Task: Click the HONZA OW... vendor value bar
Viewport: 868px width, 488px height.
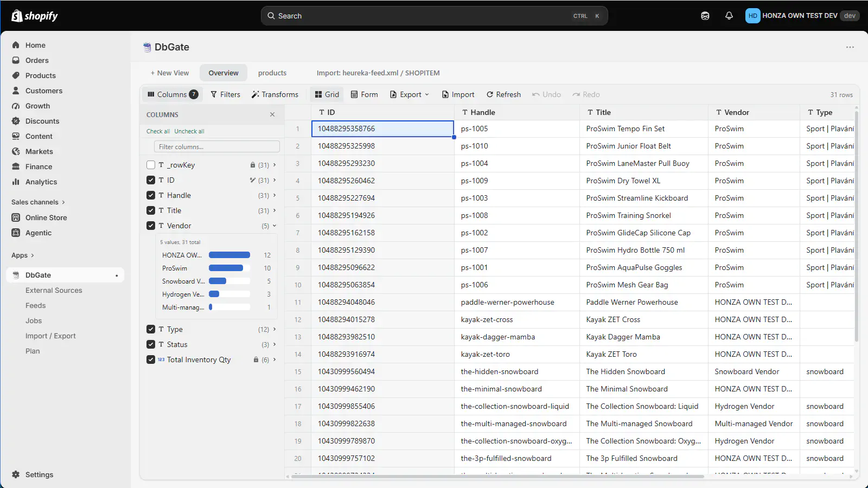Action: pyautogui.click(x=229, y=255)
